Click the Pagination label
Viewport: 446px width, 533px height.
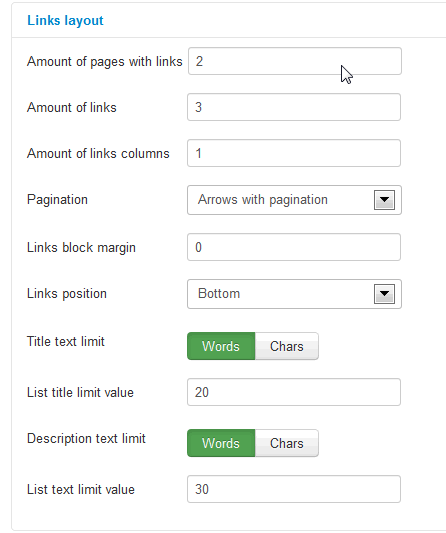click(x=57, y=200)
